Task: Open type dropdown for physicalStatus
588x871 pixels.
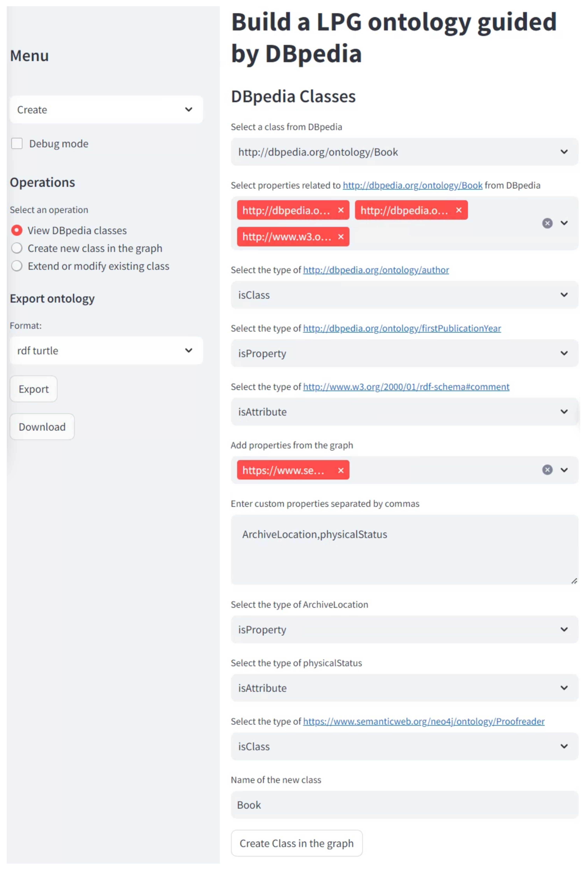Action: pyautogui.click(x=404, y=688)
